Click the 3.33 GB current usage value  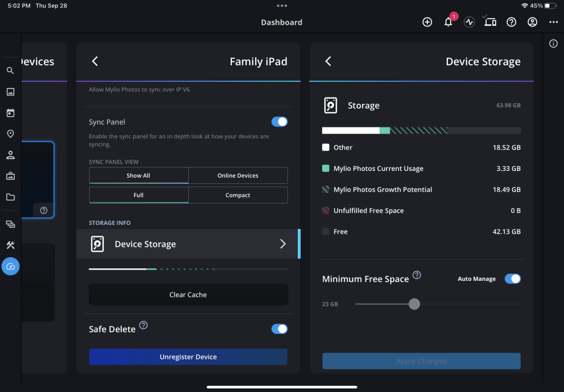(x=508, y=168)
